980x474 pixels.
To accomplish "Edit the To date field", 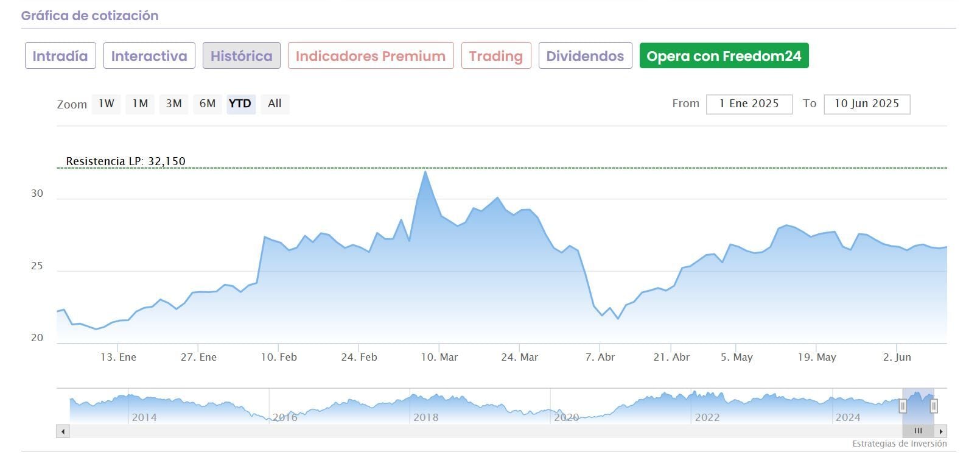I will point(866,104).
